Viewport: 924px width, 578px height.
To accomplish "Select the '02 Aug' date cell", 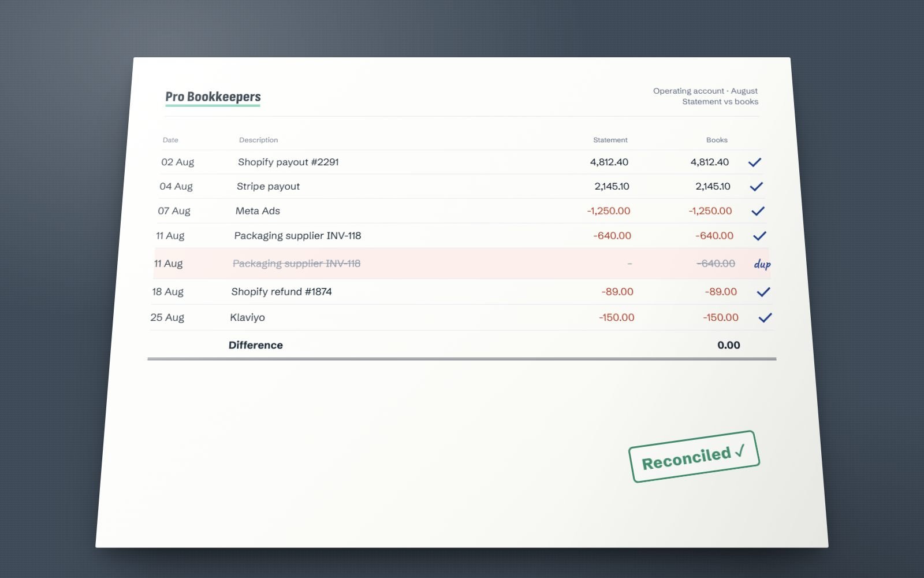I will point(178,162).
